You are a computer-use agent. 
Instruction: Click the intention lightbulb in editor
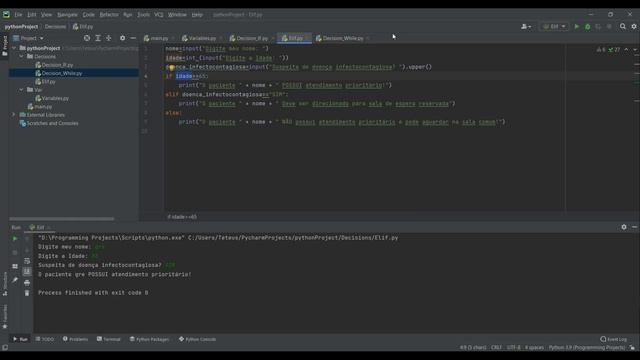[x=171, y=68]
